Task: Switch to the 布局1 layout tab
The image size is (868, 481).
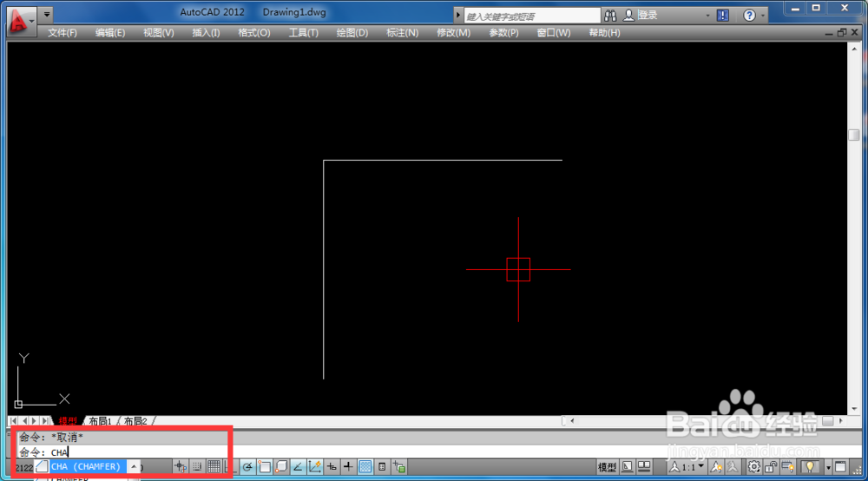Action: click(100, 421)
